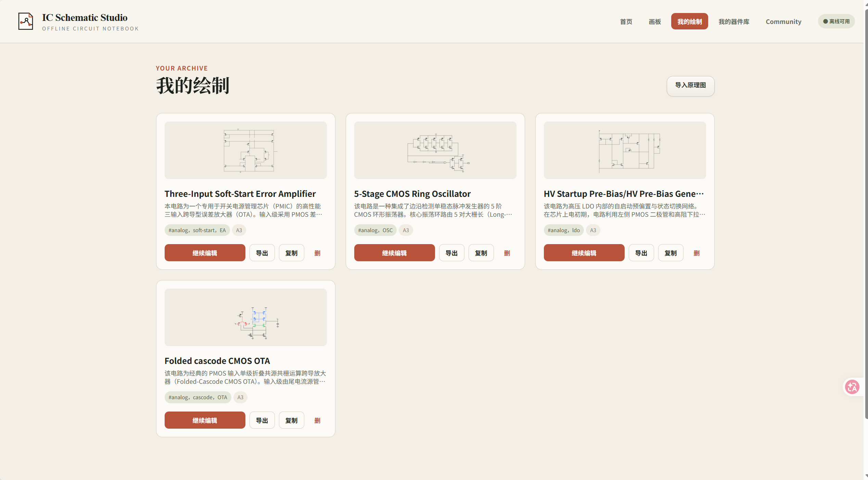Click the IC Schematic Studio logo icon

click(26, 21)
